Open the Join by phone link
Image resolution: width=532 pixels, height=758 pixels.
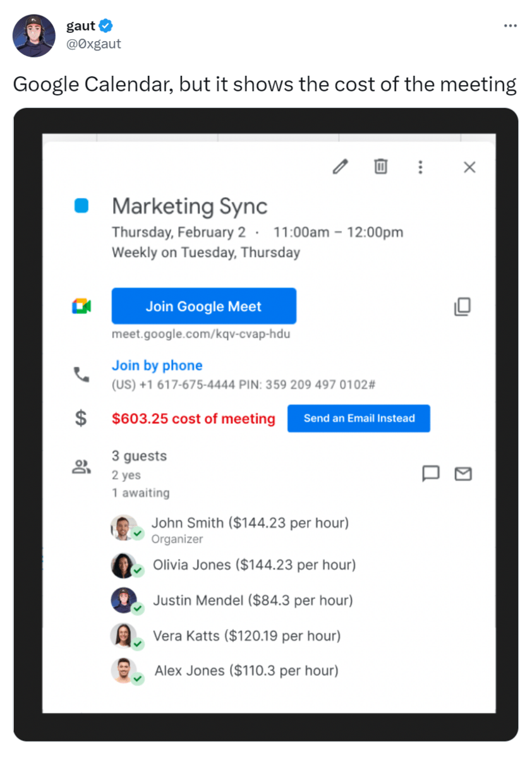[x=157, y=365]
